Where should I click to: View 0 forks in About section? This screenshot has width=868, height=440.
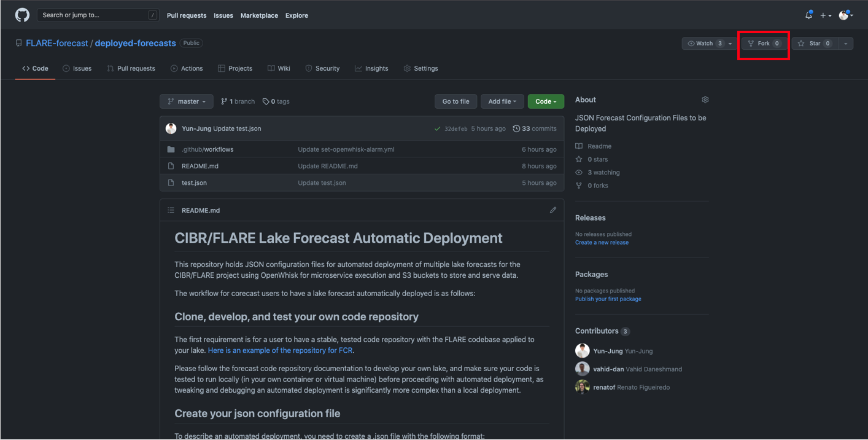592,186
